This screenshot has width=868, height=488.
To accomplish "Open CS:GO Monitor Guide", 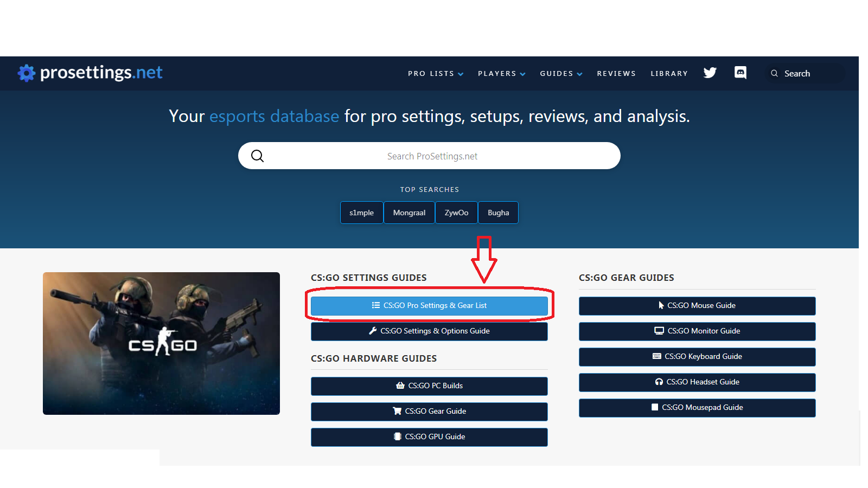I will click(x=697, y=331).
